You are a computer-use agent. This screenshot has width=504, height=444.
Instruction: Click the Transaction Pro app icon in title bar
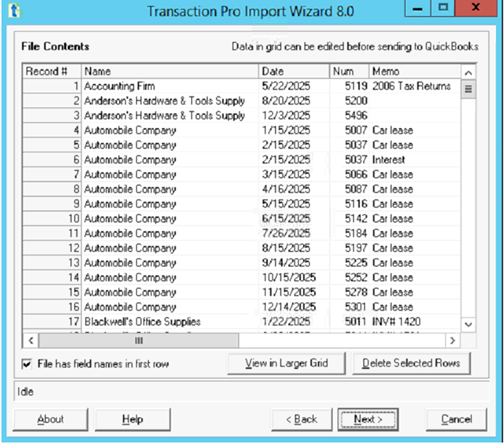pyautogui.click(x=15, y=11)
